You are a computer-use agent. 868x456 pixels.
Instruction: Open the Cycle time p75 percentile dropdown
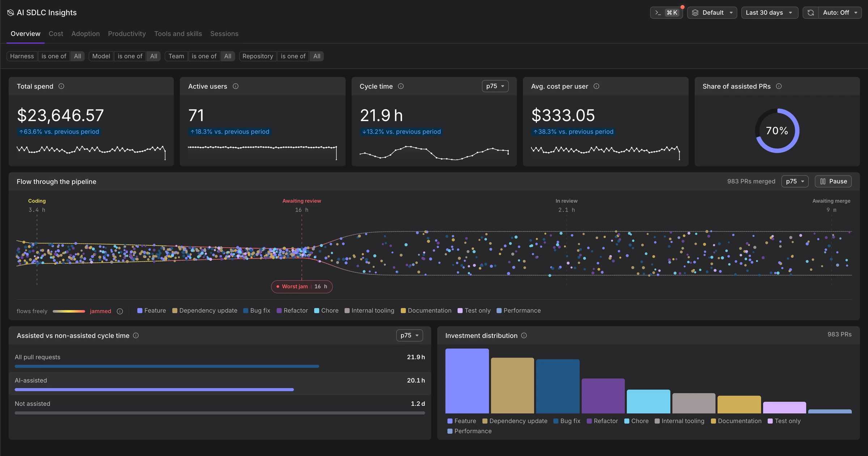point(495,86)
